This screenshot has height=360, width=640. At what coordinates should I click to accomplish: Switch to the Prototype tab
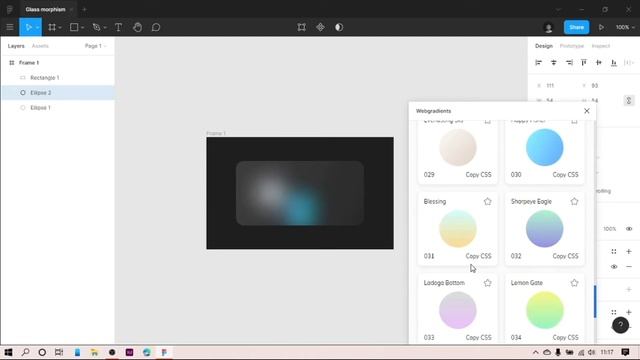tap(571, 46)
